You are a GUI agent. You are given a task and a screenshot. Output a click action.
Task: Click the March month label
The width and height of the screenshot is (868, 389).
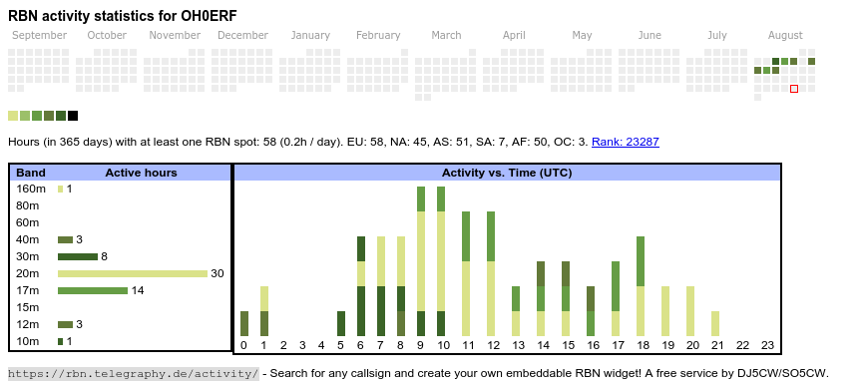click(446, 36)
